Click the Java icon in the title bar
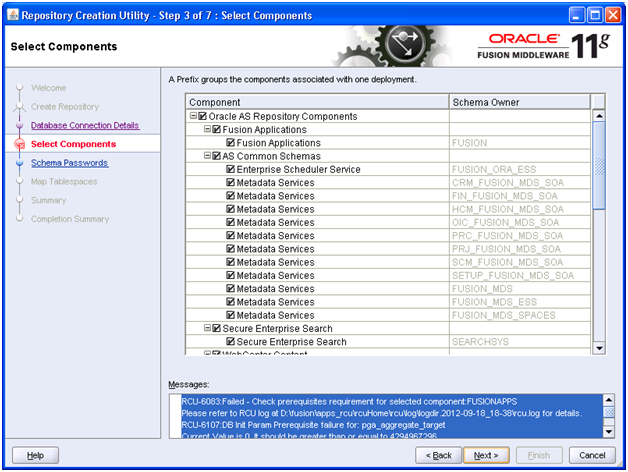The width and height of the screenshot is (628, 472). click(13, 15)
